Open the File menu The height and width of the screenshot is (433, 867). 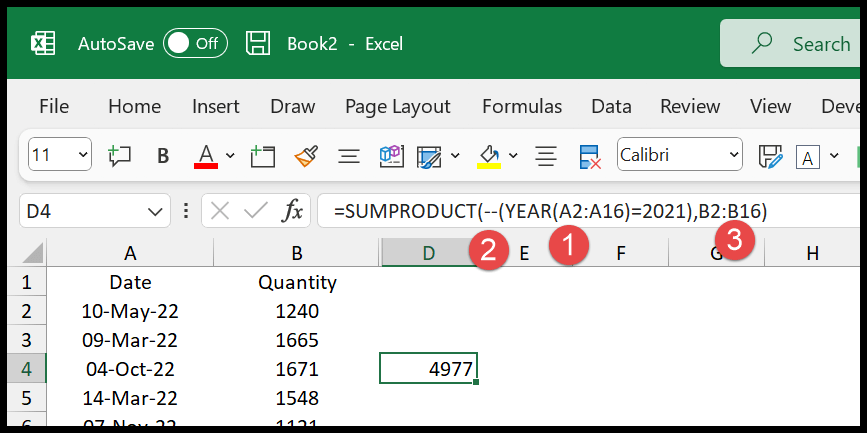54,106
